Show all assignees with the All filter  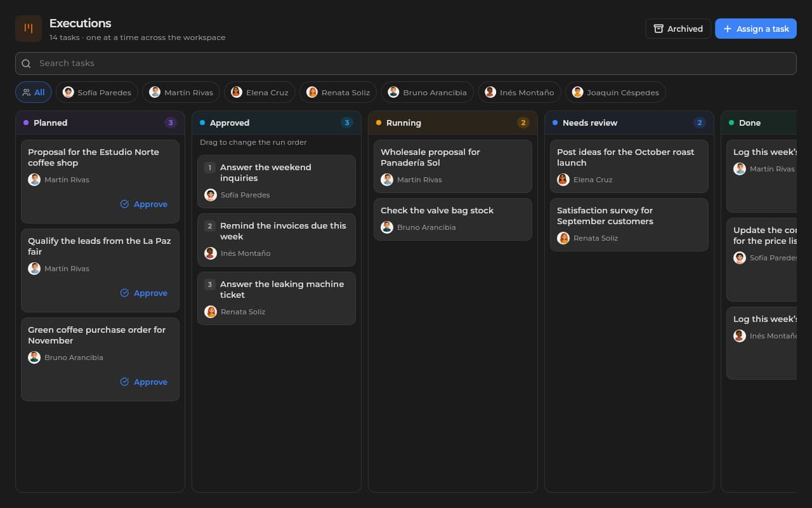click(x=34, y=92)
